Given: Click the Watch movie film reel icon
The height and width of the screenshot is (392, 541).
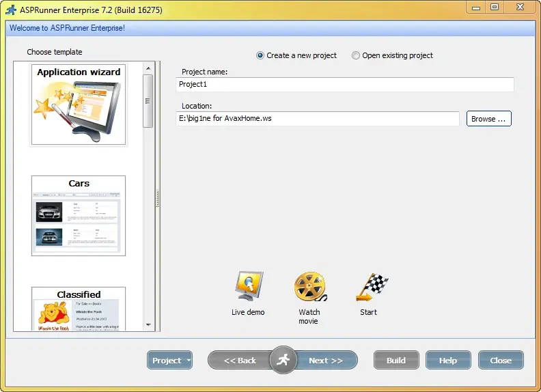Looking at the screenshot, I should [x=310, y=286].
